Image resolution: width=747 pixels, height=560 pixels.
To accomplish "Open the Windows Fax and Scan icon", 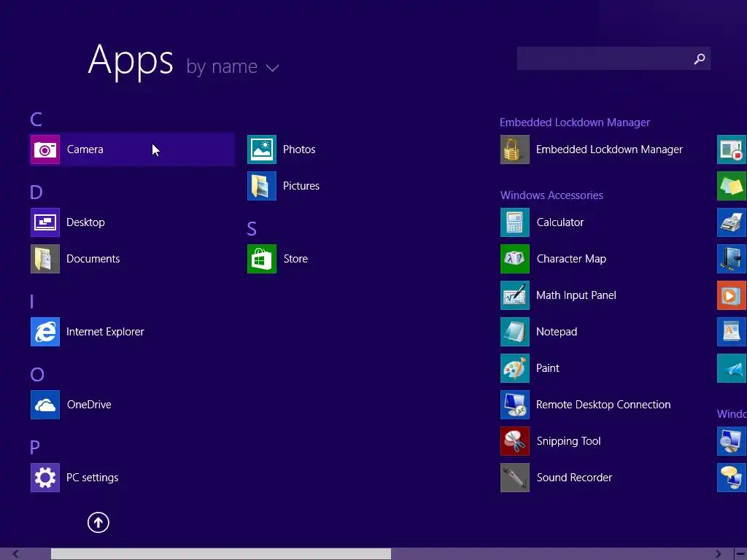I will tap(732, 222).
